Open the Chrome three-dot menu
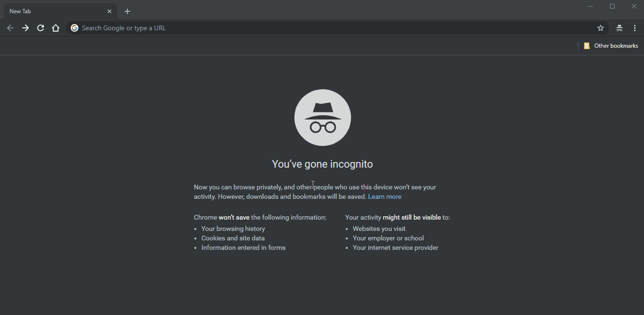This screenshot has width=644, height=315. [635, 28]
